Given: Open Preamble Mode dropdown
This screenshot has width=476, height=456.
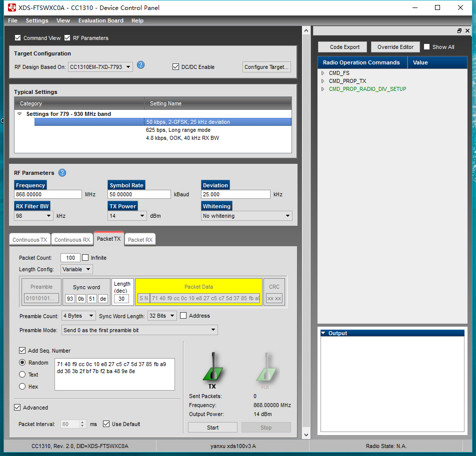Looking at the screenshot, I should click(139, 330).
